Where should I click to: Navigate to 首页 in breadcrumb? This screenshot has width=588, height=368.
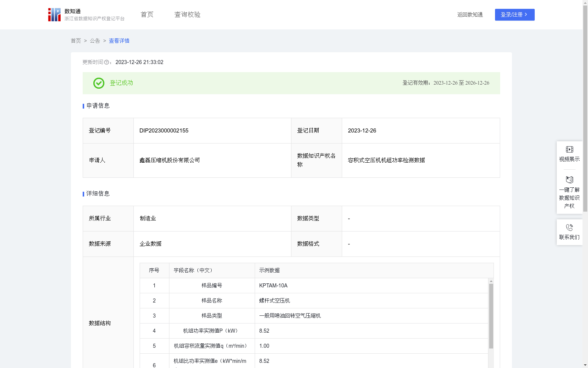(x=76, y=41)
